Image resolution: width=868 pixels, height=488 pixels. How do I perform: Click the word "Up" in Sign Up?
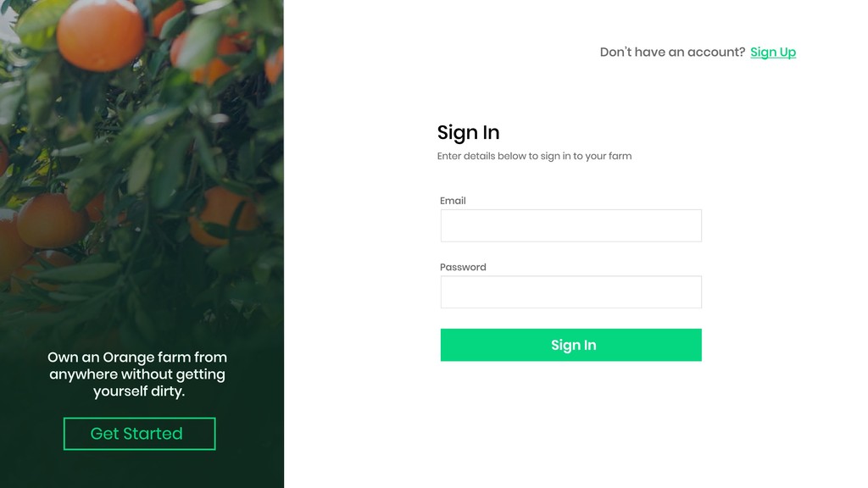tap(787, 52)
